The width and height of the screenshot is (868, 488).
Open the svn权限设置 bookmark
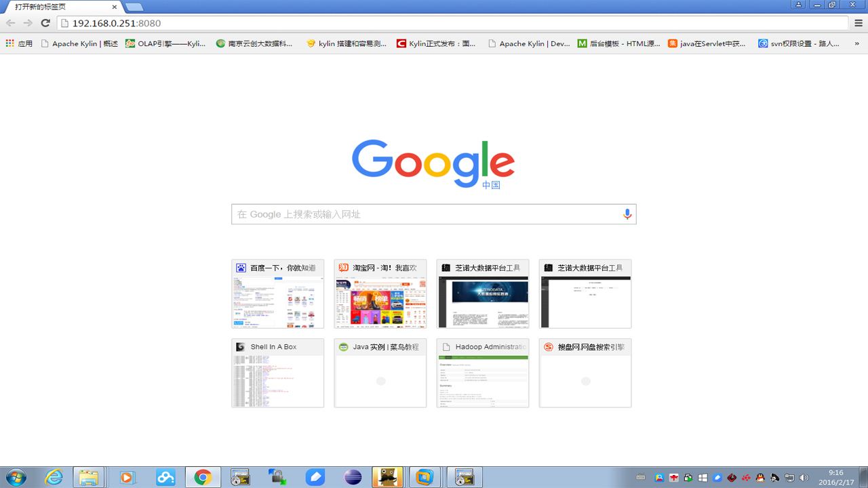799,43
